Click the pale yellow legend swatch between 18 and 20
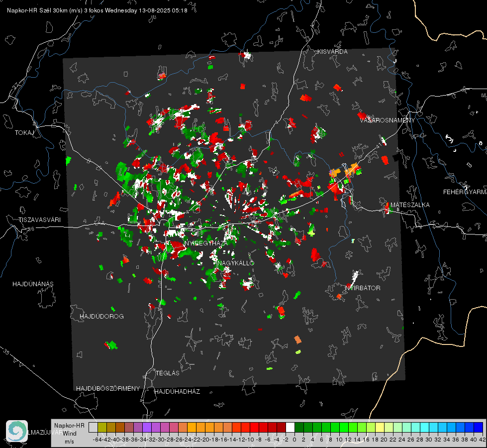Image resolution: width=487 pixels, height=448 pixels. (380, 427)
